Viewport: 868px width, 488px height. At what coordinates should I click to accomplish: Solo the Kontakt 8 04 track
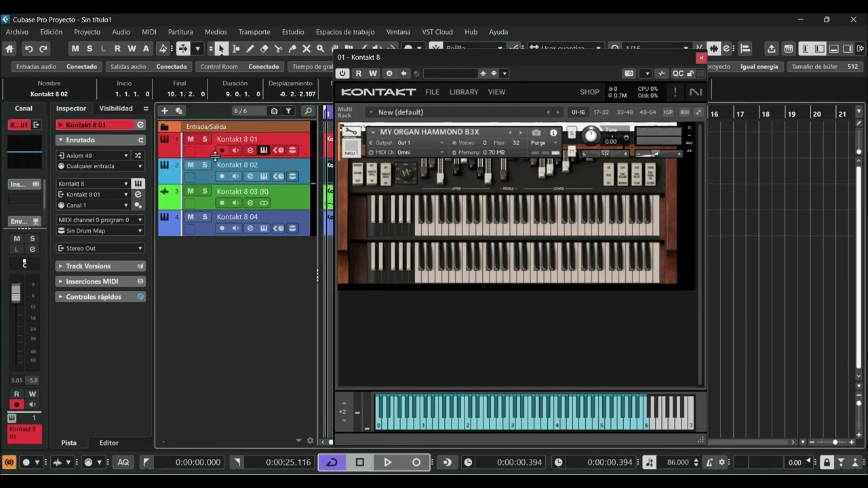tap(204, 217)
